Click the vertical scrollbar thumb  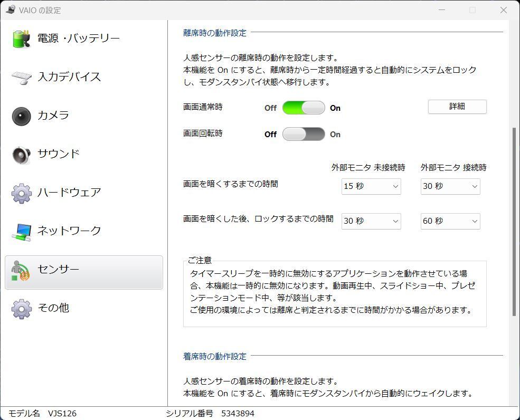(x=514, y=222)
